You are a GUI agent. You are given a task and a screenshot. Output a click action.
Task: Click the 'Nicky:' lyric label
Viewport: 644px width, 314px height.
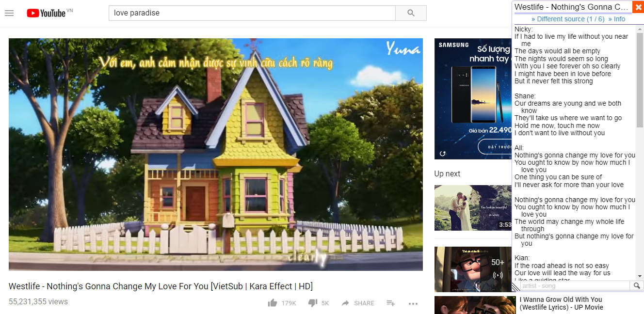[x=524, y=29]
